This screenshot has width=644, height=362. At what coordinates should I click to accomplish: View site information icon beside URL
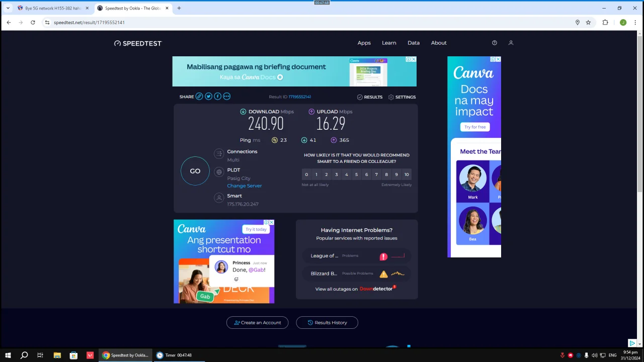tap(47, 22)
